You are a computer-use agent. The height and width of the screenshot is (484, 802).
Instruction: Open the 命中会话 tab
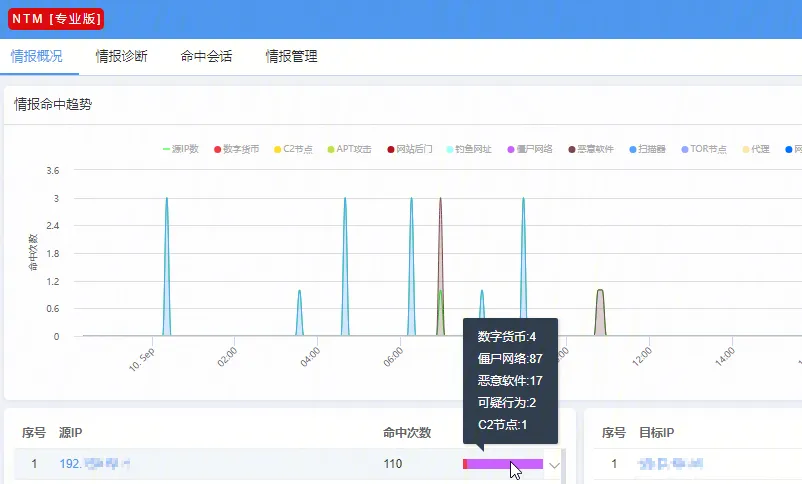point(206,57)
